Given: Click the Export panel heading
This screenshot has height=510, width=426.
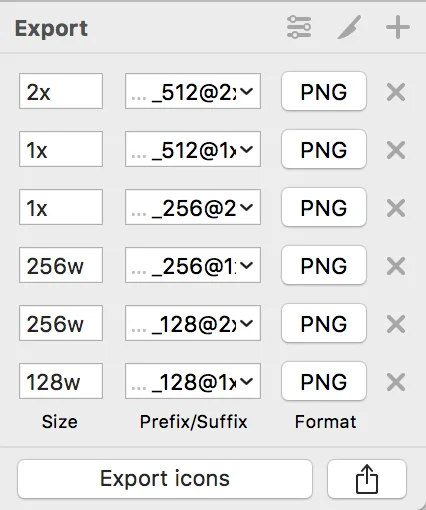Looking at the screenshot, I should point(51,29).
